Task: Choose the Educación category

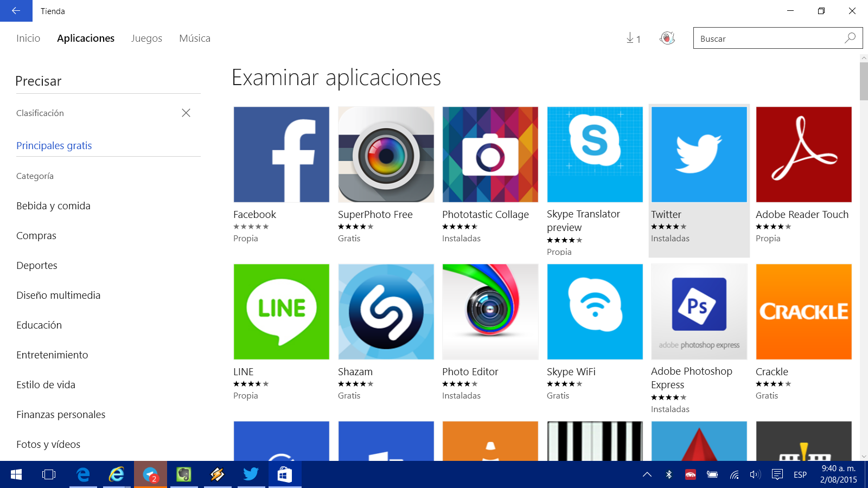Action: [x=39, y=325]
